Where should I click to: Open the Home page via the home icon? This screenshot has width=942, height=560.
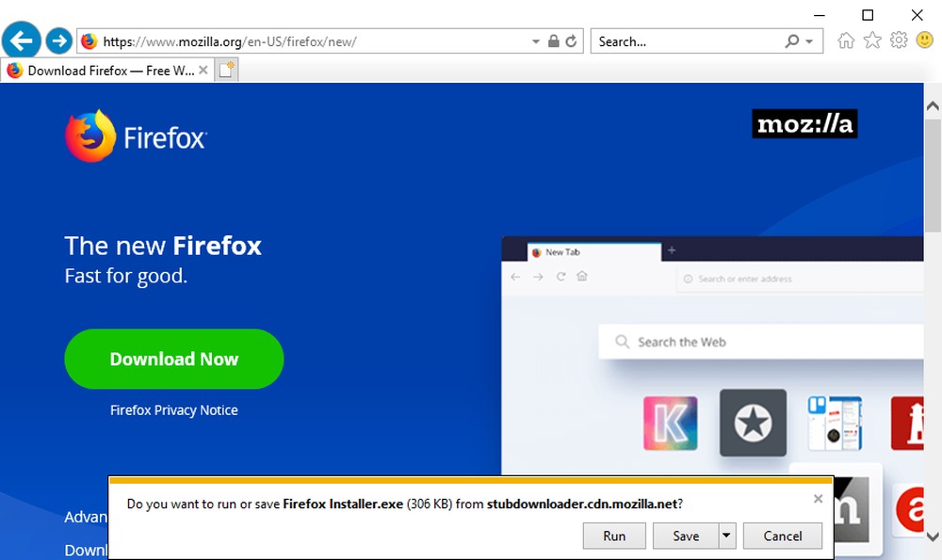846,40
